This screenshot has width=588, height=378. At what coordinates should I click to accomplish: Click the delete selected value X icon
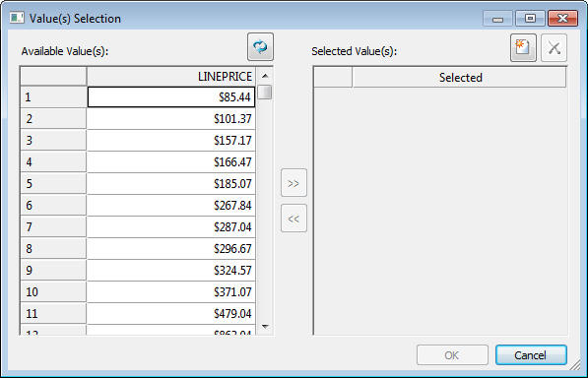click(x=554, y=47)
